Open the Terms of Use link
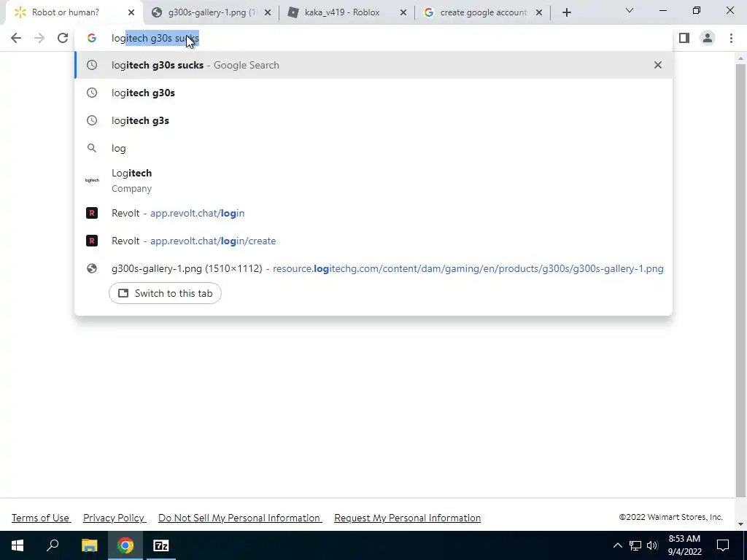This screenshot has height=560, width=747. [41, 518]
